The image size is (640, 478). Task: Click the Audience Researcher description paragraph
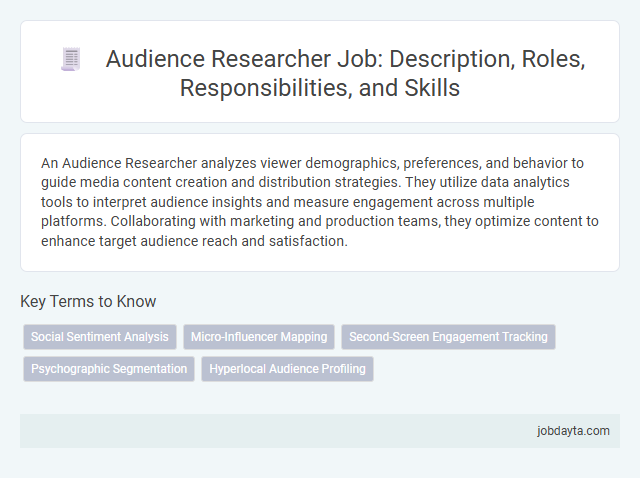tap(320, 202)
